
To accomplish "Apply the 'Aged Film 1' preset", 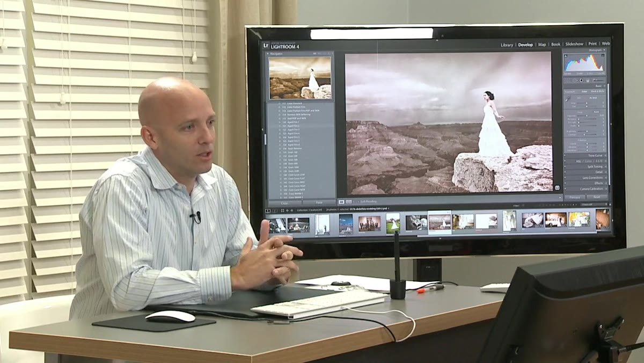I will click(293, 122).
